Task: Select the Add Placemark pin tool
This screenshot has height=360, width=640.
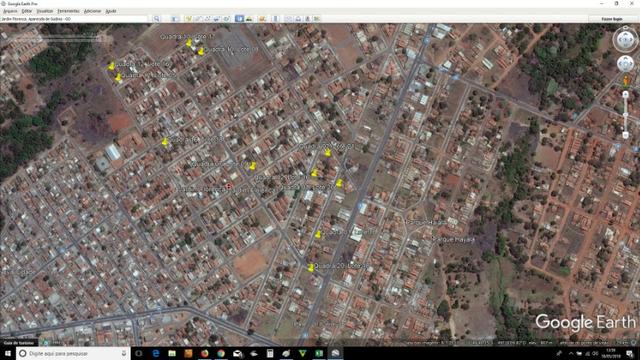Action: (188, 19)
